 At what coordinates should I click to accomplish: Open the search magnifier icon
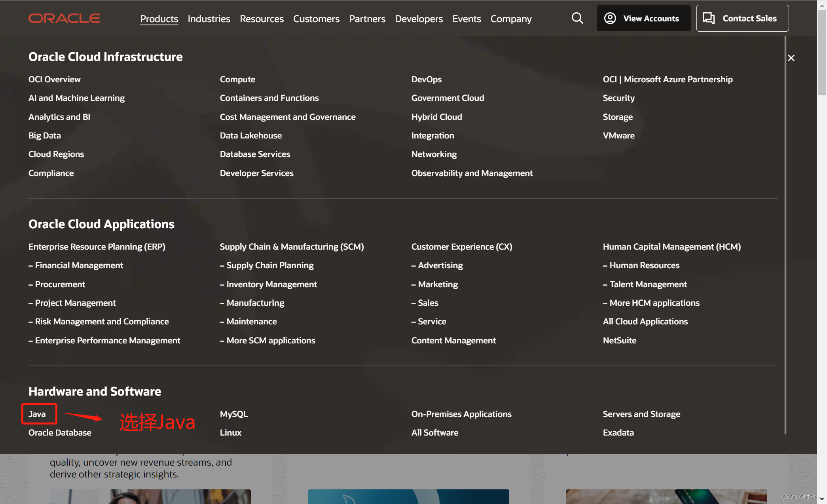(577, 18)
